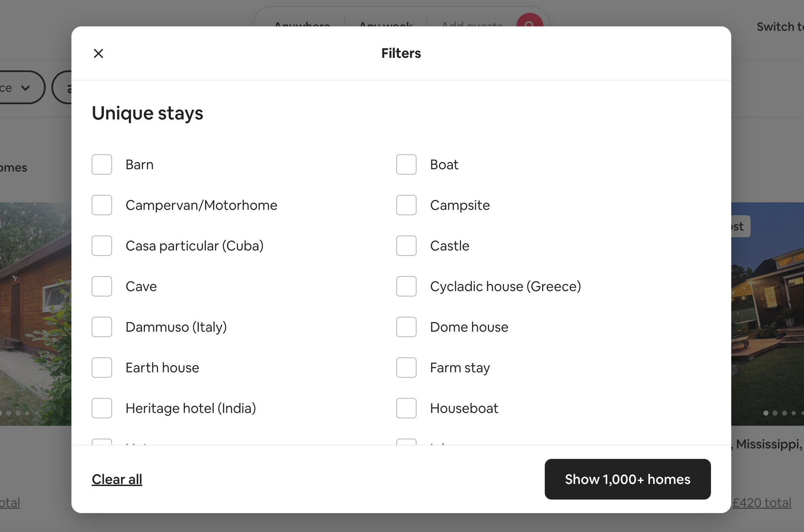
Task: Check the Casa particular (Cuba) option
Action: [101, 246]
